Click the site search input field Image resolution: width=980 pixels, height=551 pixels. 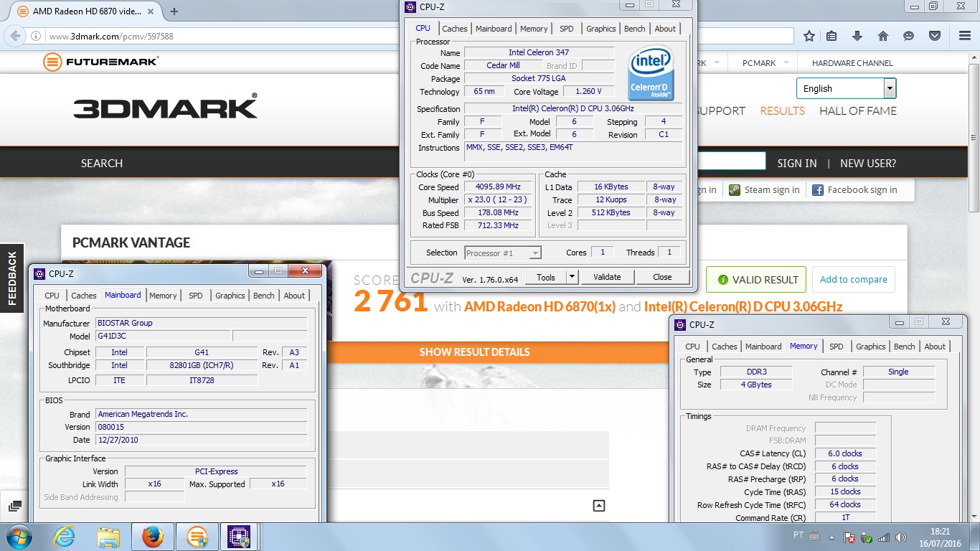[731, 161]
